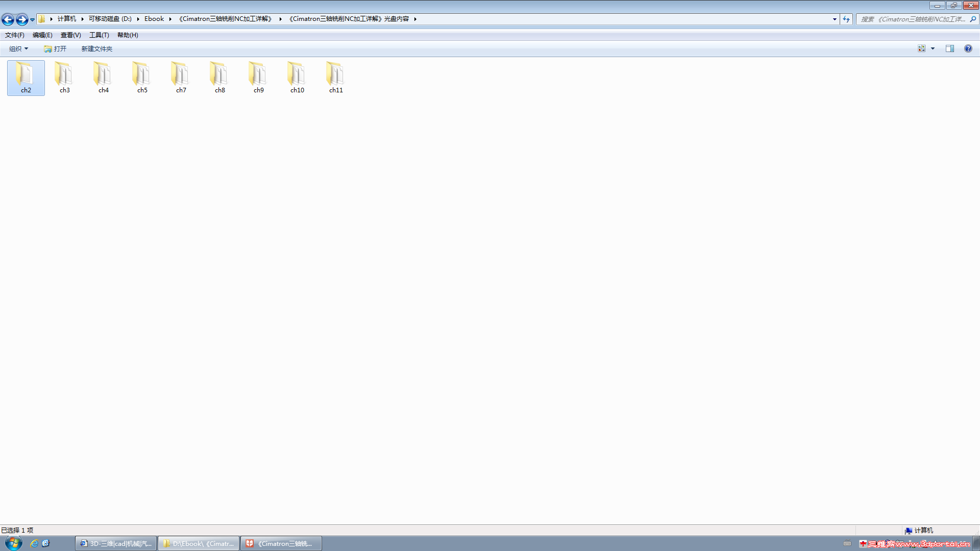Select the ch10 folder
The width and height of the screenshot is (980, 551).
(x=298, y=78)
